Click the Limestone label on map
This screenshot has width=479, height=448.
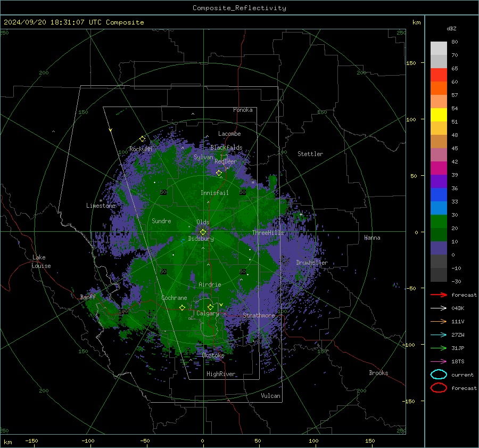[x=101, y=206]
